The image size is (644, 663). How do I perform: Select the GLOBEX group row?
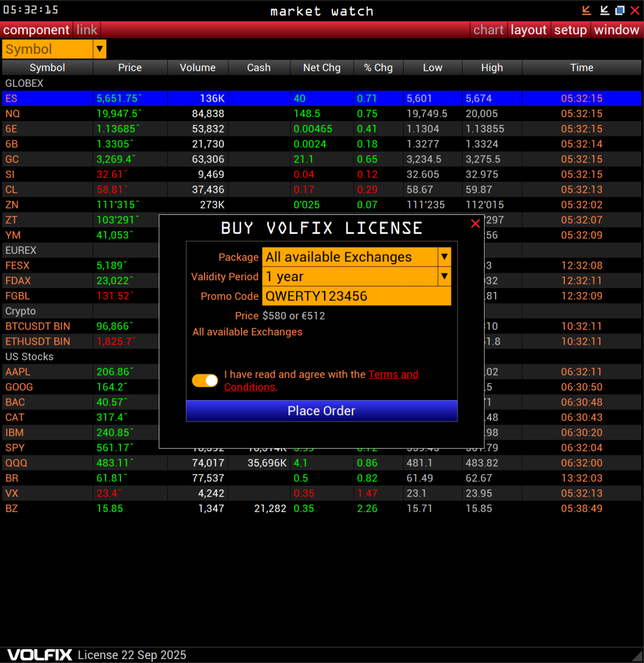pyautogui.click(x=321, y=84)
